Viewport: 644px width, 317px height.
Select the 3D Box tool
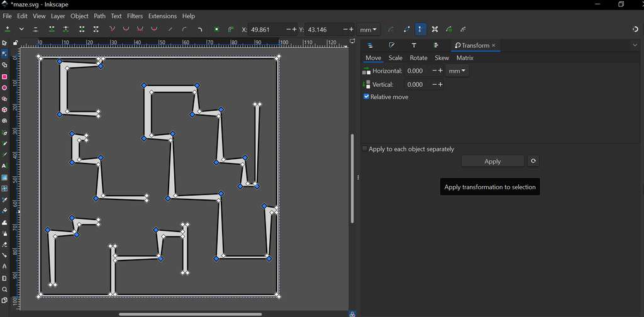pyautogui.click(x=4, y=110)
